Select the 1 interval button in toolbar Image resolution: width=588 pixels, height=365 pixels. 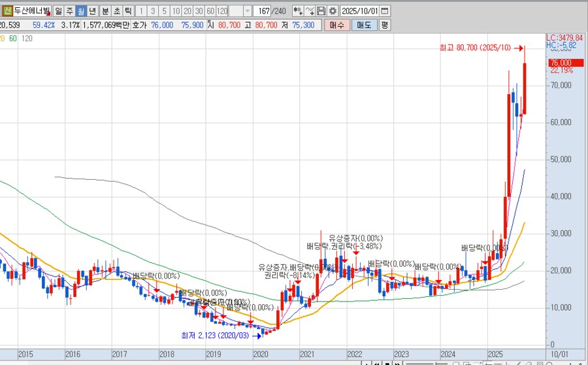142,11
